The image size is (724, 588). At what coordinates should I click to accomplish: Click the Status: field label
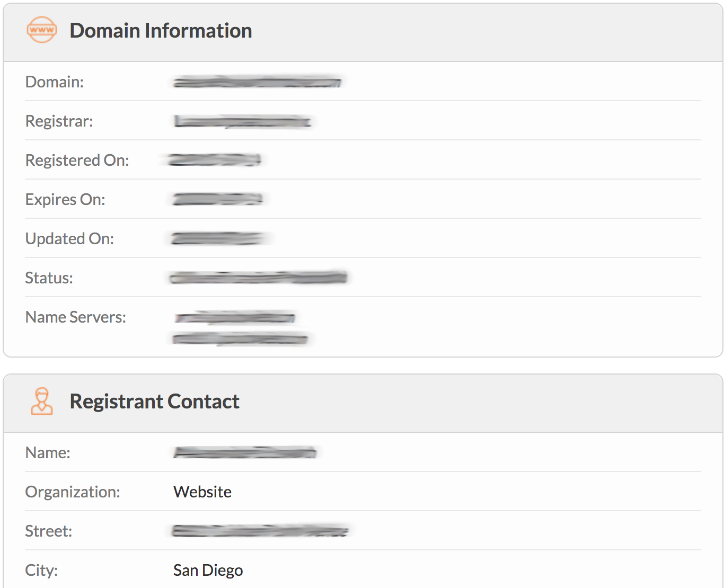(49, 278)
